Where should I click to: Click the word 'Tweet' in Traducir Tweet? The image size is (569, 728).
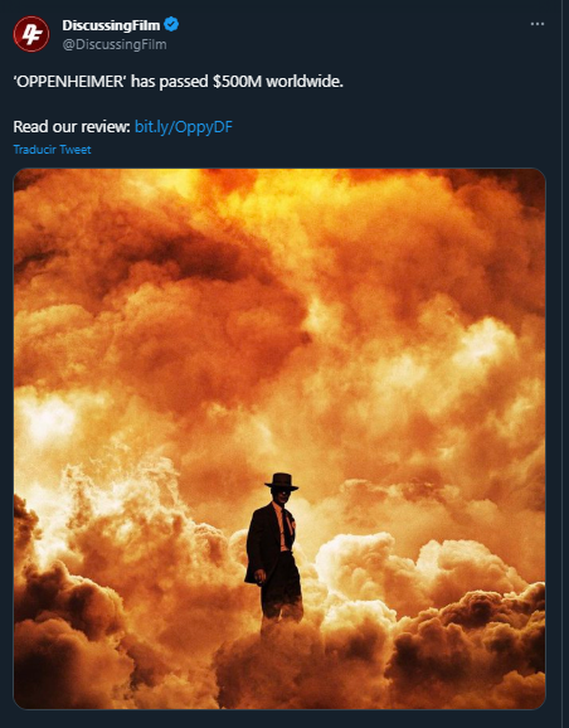pyautogui.click(x=75, y=150)
